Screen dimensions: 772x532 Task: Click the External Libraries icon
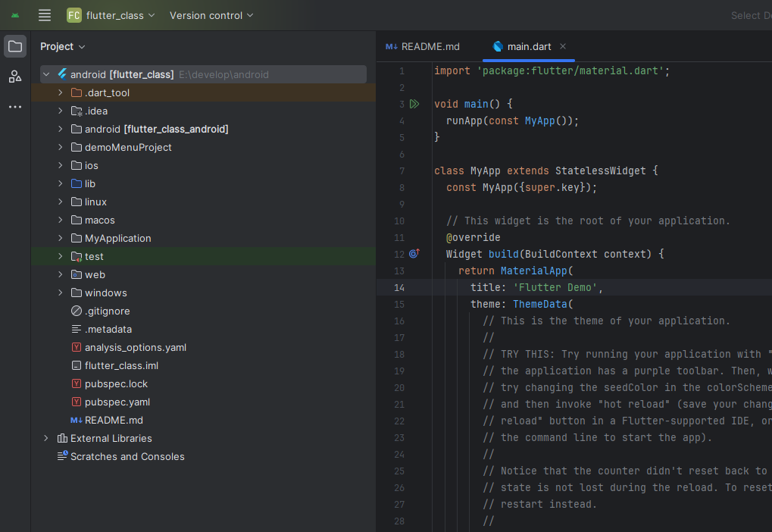coord(63,438)
